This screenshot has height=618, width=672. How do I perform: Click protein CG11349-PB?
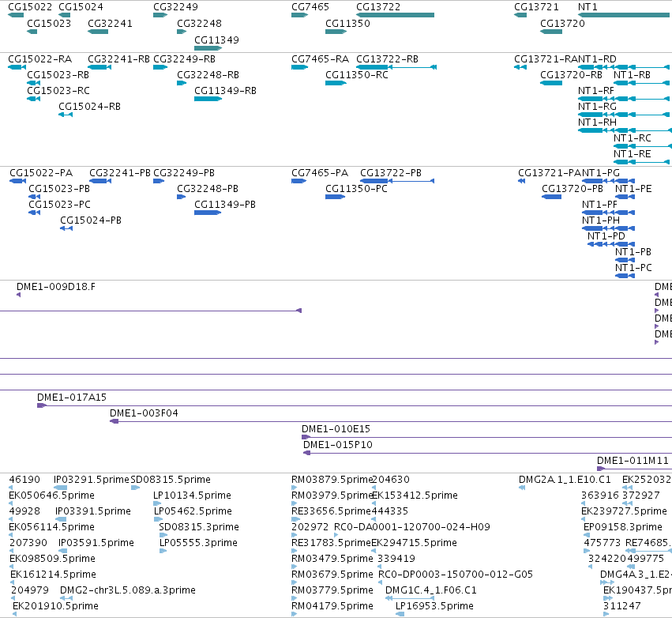pyautogui.click(x=224, y=205)
